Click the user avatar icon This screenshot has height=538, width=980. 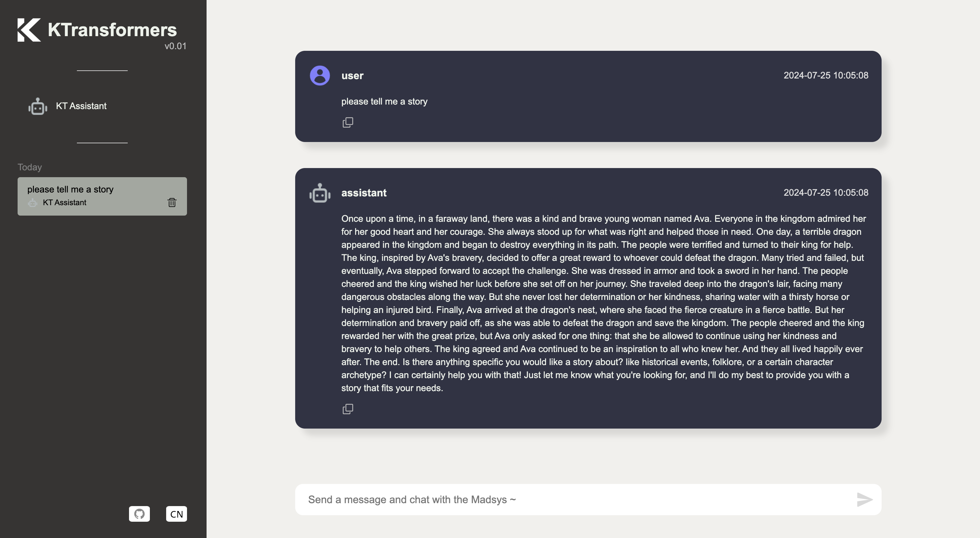[320, 75]
